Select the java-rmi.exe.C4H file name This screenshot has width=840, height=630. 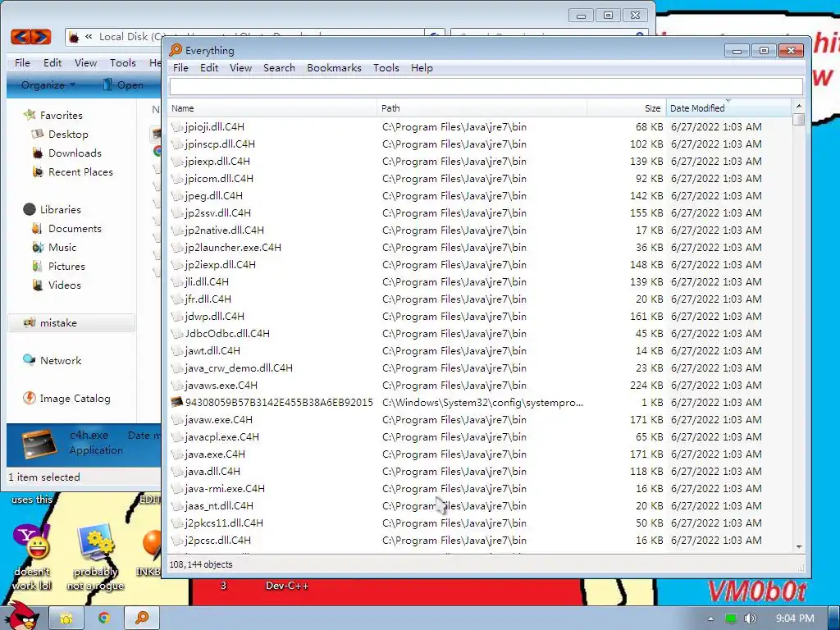click(225, 489)
